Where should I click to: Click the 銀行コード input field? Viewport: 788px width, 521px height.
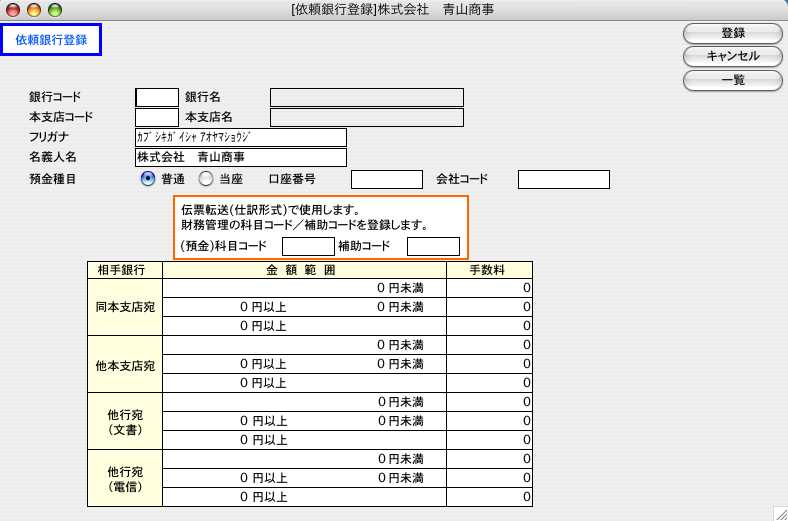(157, 97)
